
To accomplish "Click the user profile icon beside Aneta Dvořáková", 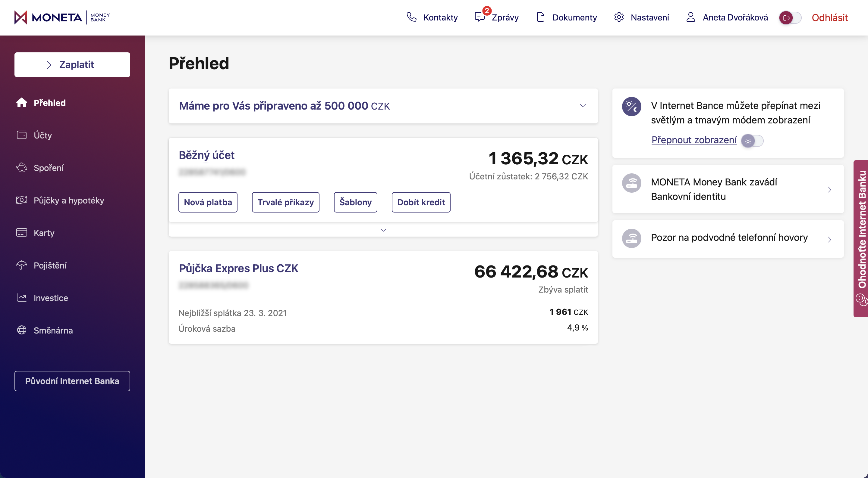I will (690, 17).
